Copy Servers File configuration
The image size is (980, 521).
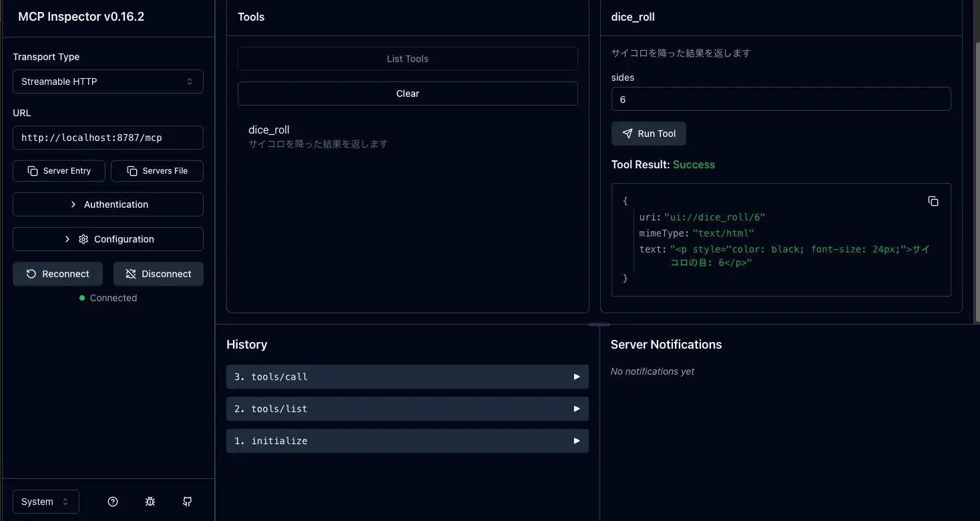tap(157, 171)
